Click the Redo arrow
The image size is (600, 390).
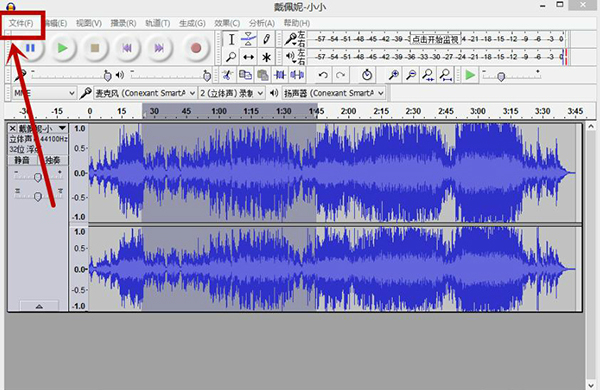click(x=340, y=75)
